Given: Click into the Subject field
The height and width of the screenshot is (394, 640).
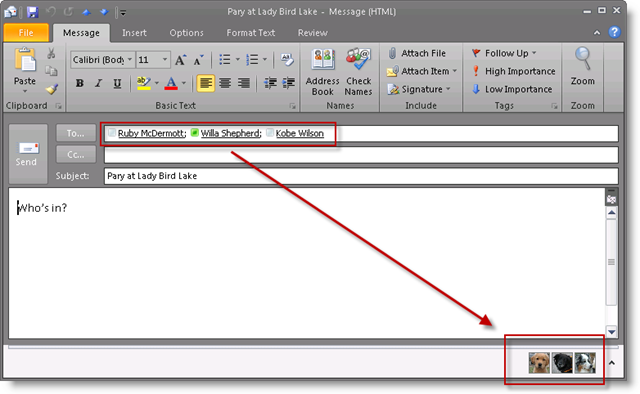Looking at the screenshot, I should click(x=361, y=176).
